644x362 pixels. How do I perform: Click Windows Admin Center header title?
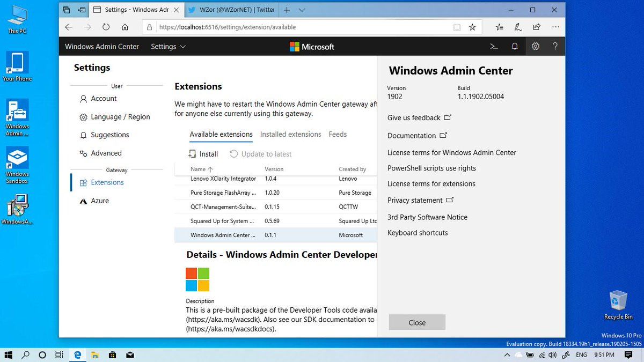tap(102, 47)
